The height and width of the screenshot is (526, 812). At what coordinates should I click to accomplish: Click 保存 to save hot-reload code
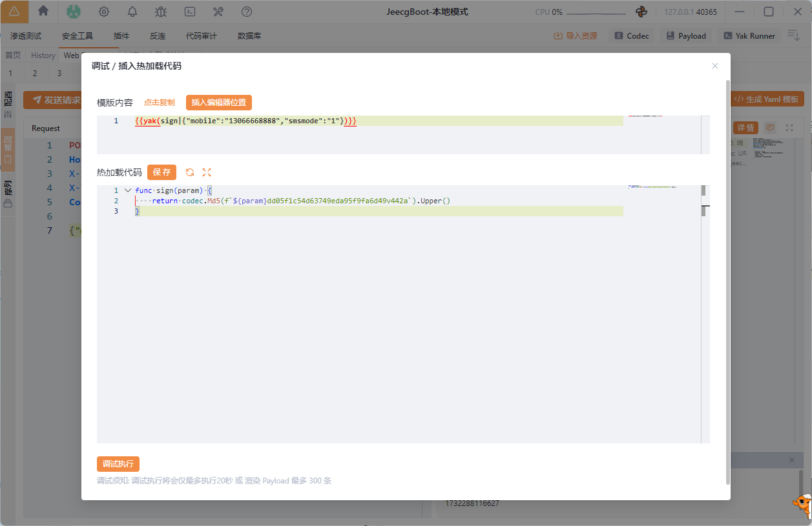point(161,172)
